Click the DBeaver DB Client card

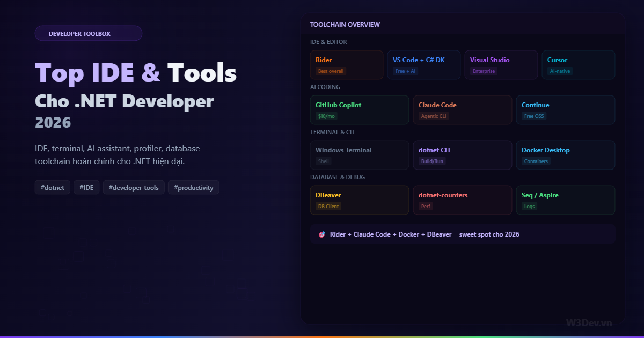tap(359, 200)
